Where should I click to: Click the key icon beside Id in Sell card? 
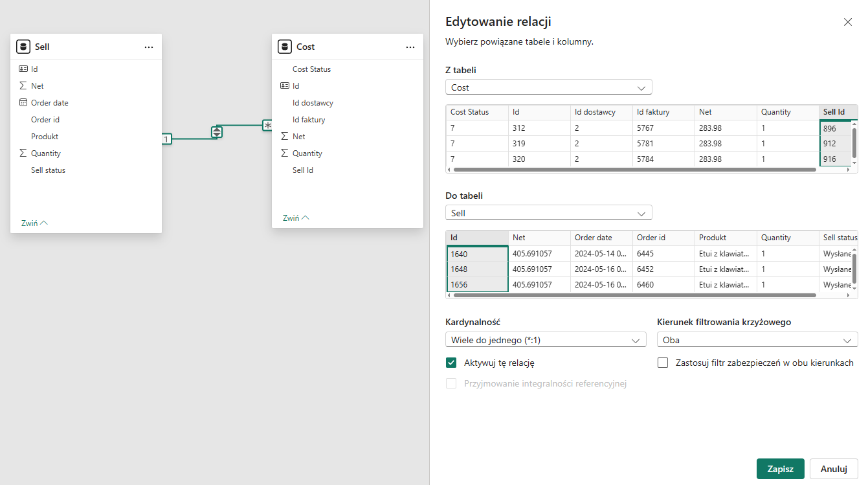23,69
